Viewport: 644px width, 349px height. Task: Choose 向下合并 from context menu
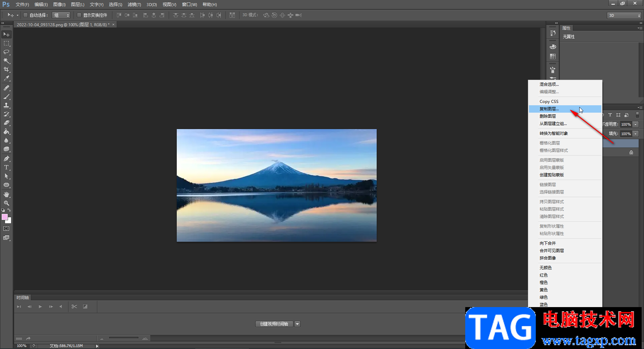coord(565,243)
